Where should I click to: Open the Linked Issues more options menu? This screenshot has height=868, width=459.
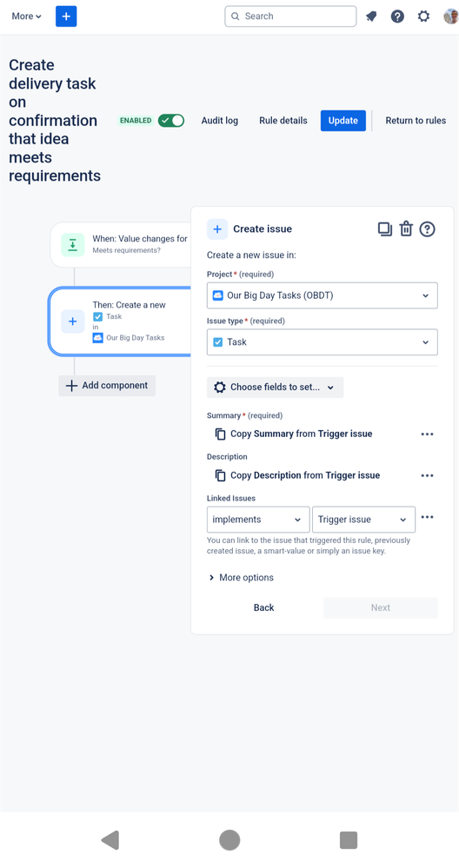pyautogui.click(x=427, y=517)
